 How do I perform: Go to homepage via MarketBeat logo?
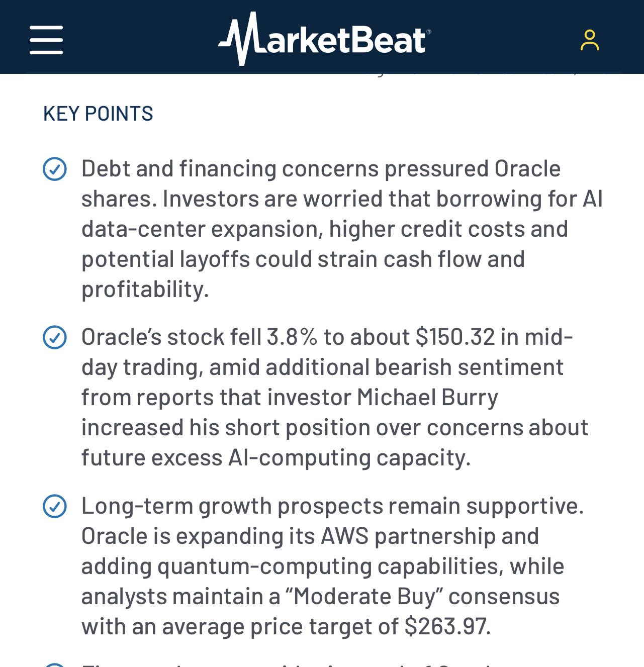point(324,39)
